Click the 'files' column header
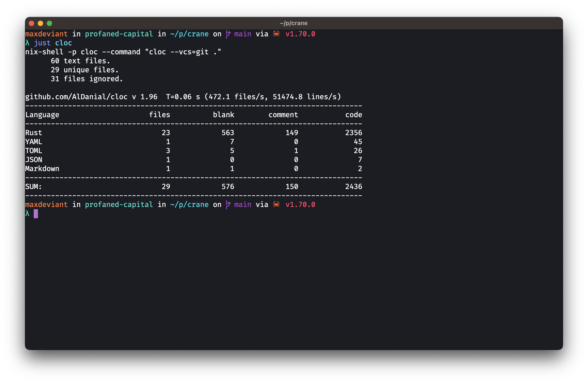 click(160, 114)
